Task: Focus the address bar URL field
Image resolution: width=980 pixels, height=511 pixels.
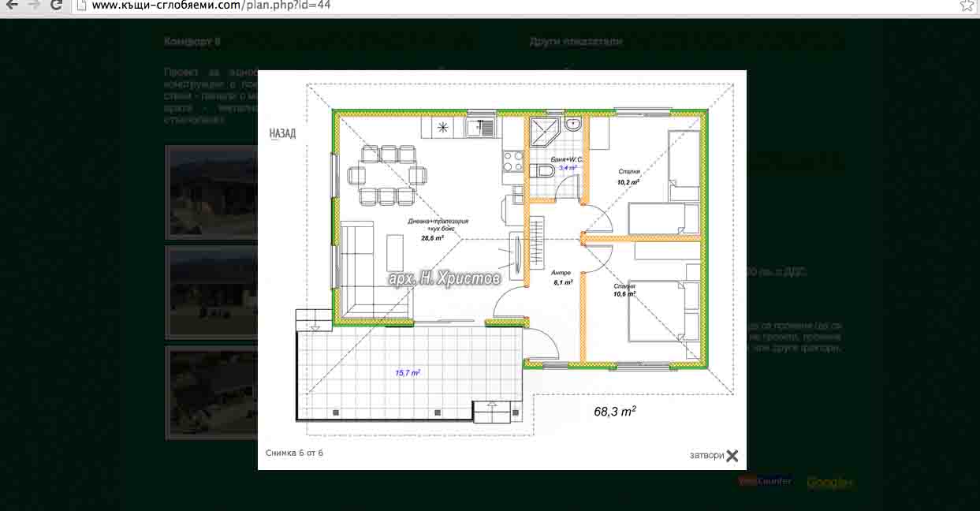Action: (x=473, y=5)
